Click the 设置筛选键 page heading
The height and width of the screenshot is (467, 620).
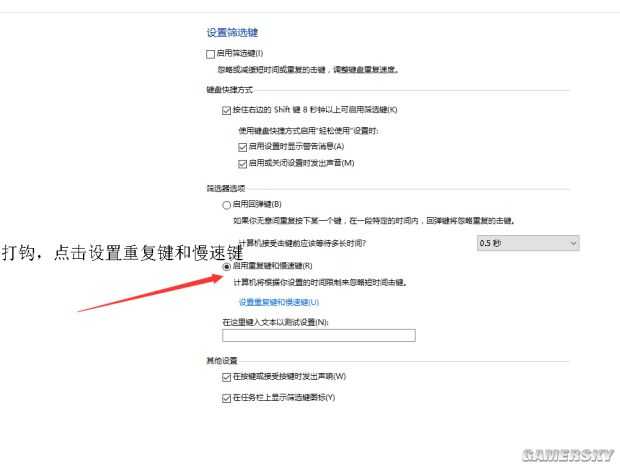click(232, 32)
